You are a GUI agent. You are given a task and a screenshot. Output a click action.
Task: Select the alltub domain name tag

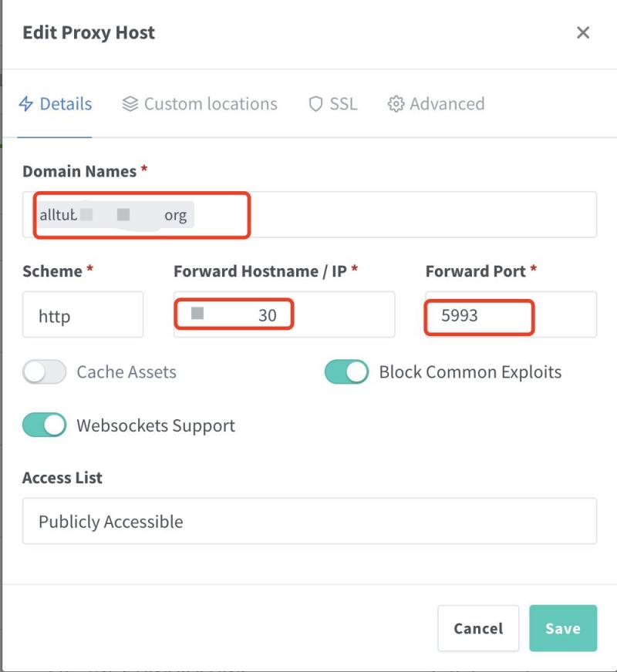tap(116, 215)
